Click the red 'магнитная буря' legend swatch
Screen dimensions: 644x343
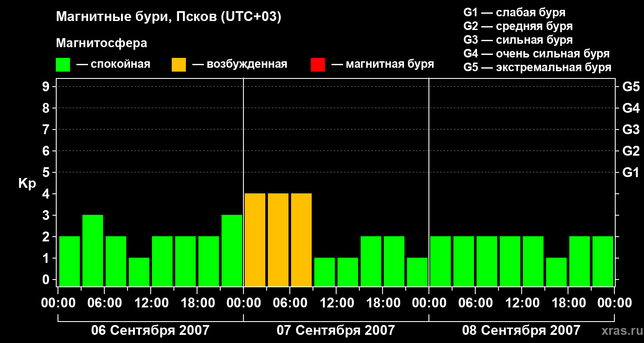coord(318,65)
